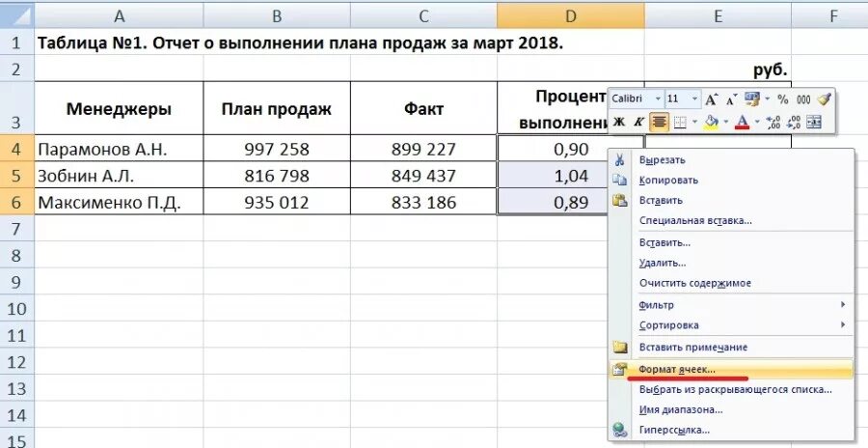Viewport: 868px width, 448px height.
Task: Click the scissors cut icon
Action: tap(619, 160)
